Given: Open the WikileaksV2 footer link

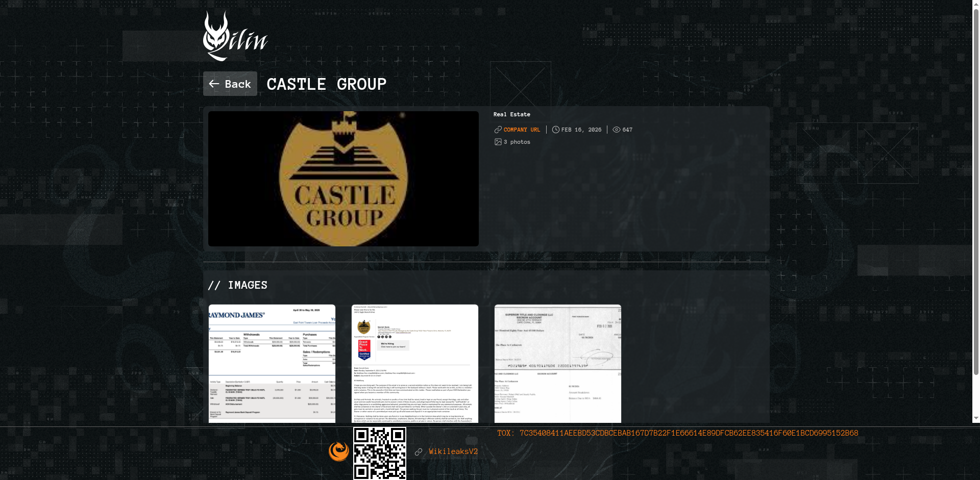Looking at the screenshot, I should coord(453,452).
